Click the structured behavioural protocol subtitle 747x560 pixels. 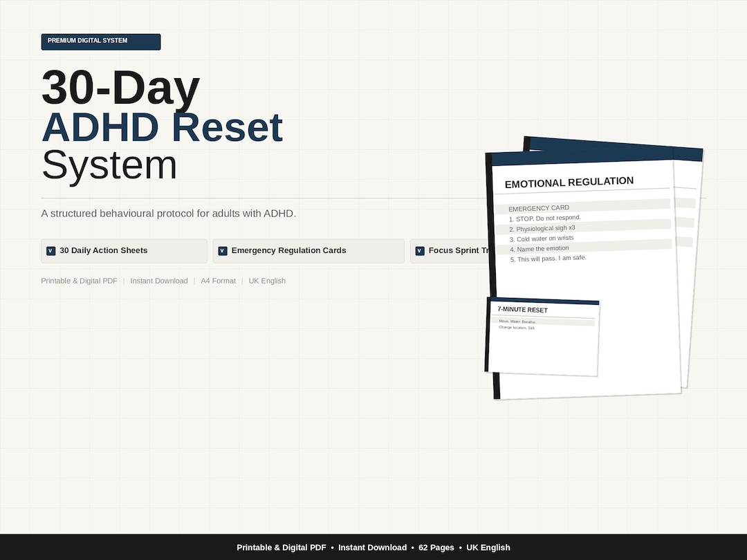169,214
